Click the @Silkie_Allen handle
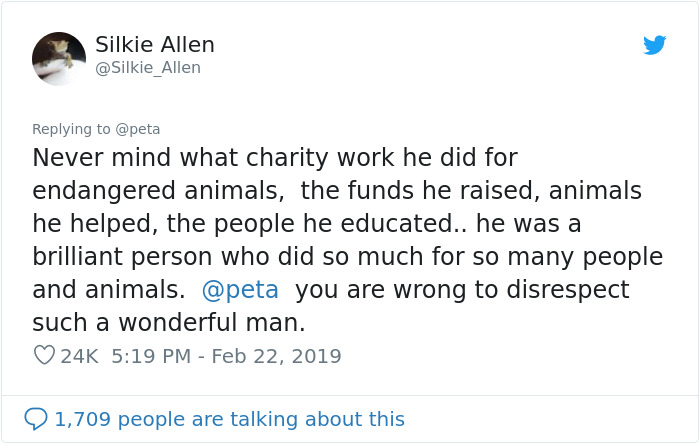 coord(148,68)
